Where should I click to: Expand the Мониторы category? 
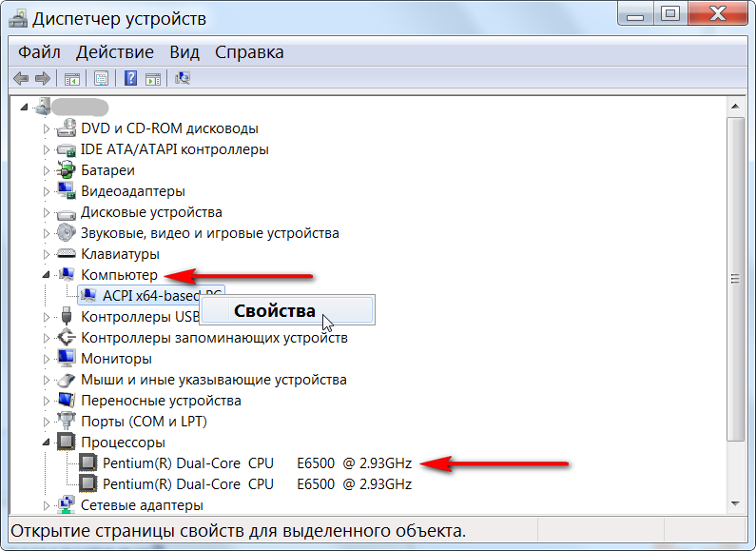[x=47, y=359]
